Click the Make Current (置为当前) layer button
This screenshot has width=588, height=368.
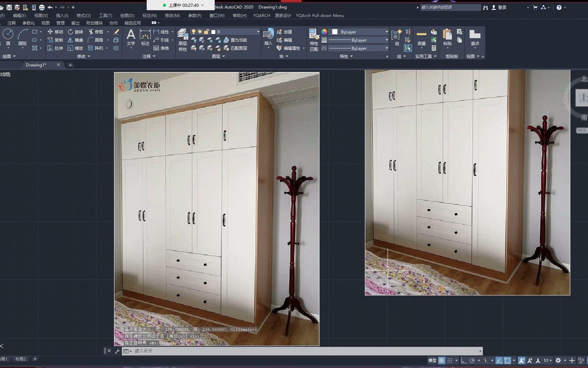(235, 40)
